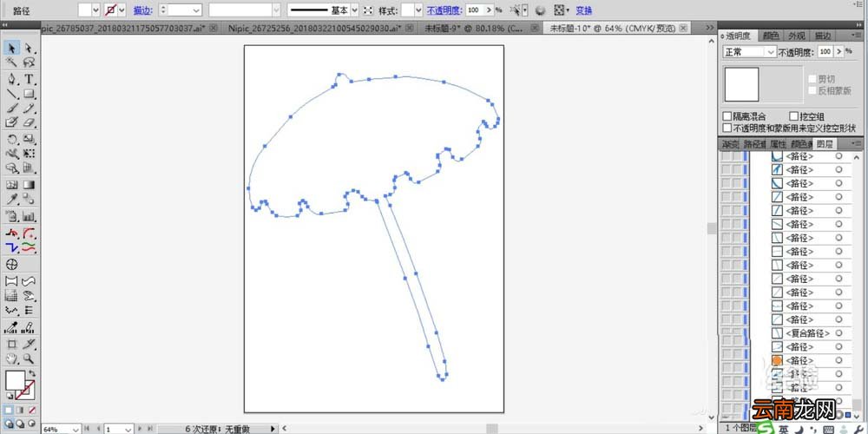Viewport: 868px width, 434px height.
Task: Select the Rectangle tool
Action: click(29, 94)
